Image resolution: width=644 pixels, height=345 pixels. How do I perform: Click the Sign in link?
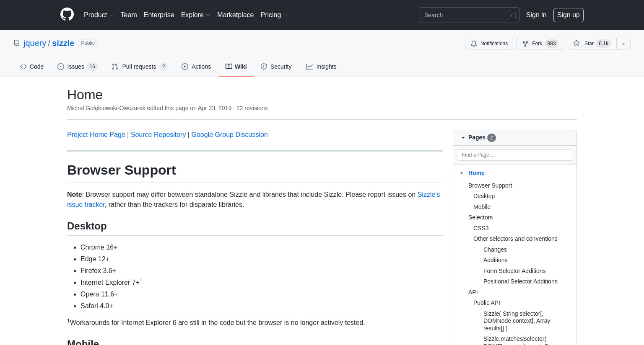[x=536, y=15]
